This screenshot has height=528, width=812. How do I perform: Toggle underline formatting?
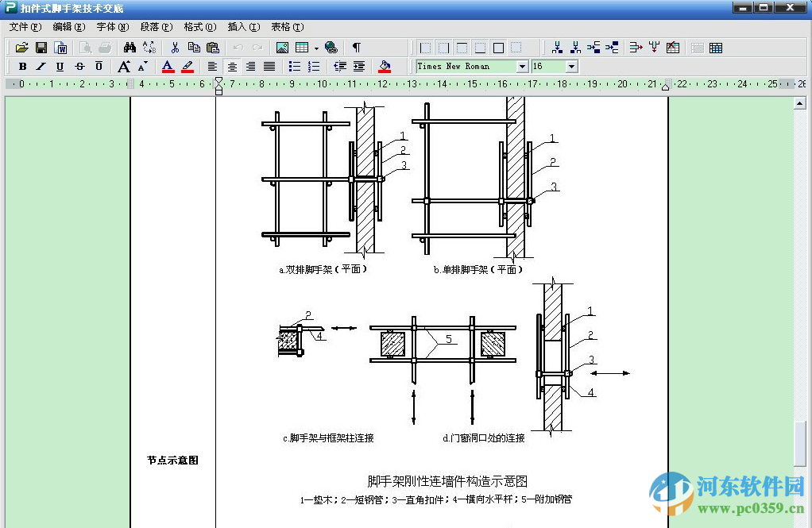tap(60, 66)
